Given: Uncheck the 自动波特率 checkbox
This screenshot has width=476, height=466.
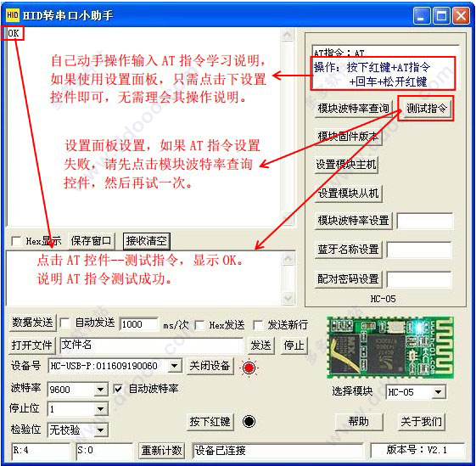Looking at the screenshot, I should [118, 389].
